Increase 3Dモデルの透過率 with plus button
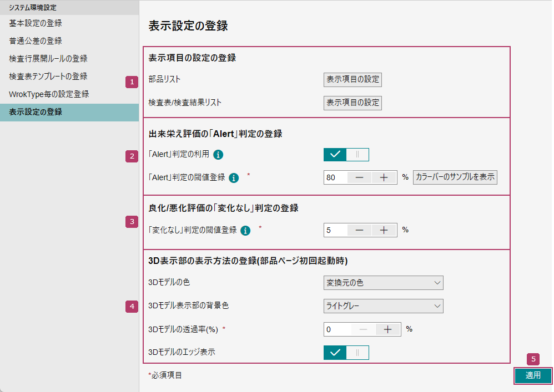 387,329
